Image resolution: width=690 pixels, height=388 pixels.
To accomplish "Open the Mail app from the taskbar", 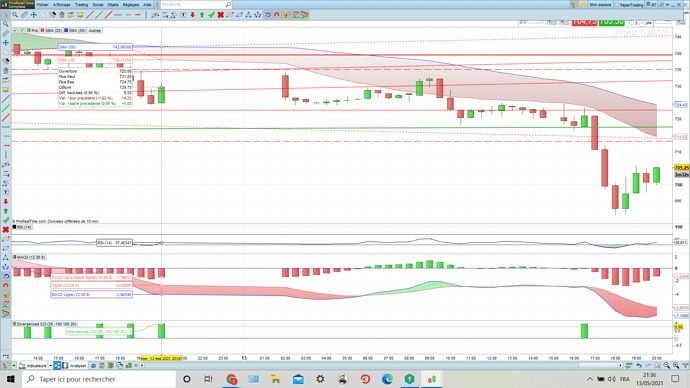I will [298, 379].
